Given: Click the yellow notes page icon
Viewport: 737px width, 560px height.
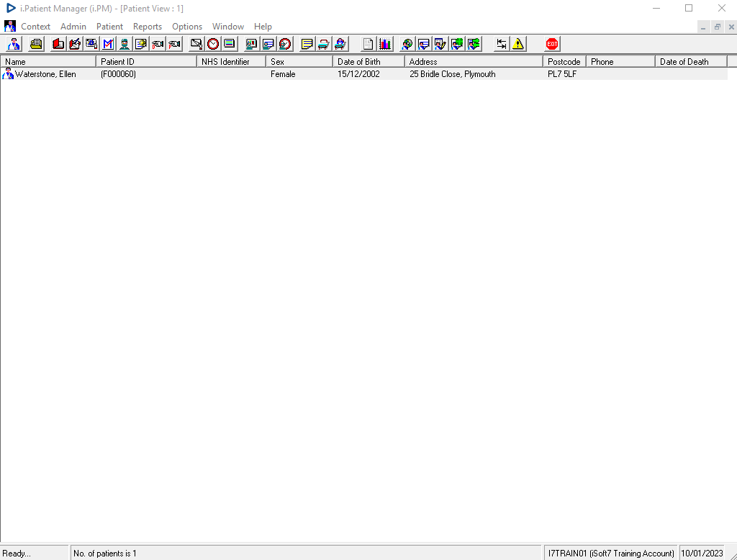Looking at the screenshot, I should point(307,44).
